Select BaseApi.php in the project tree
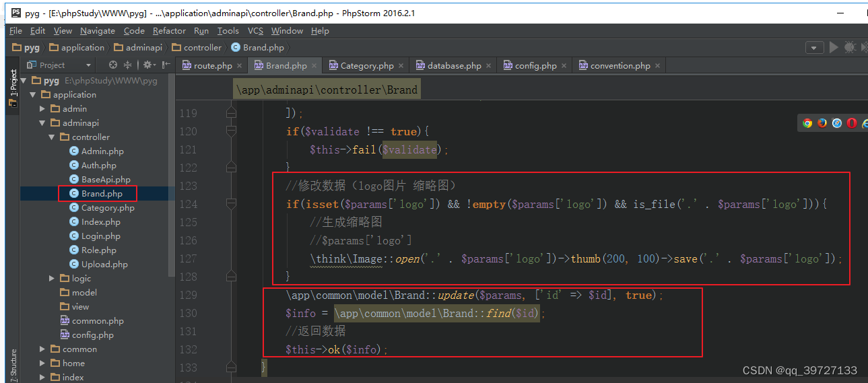868x383 pixels. (100, 180)
